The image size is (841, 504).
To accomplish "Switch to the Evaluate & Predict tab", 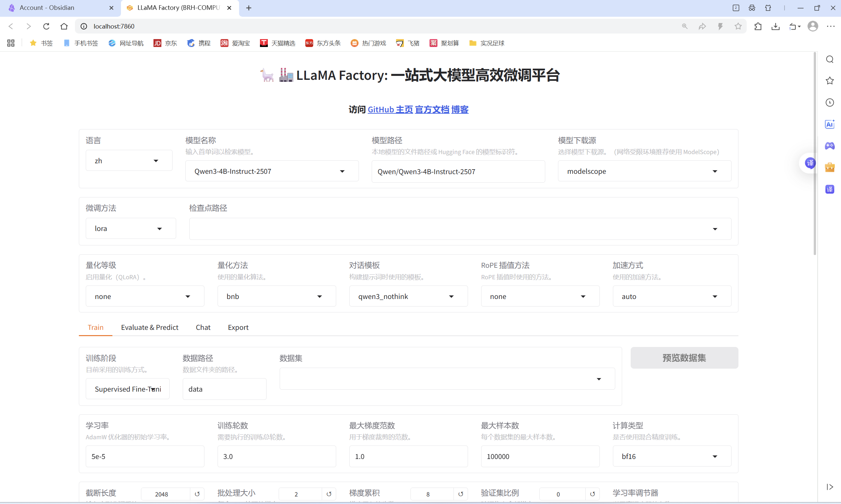I will click(150, 327).
